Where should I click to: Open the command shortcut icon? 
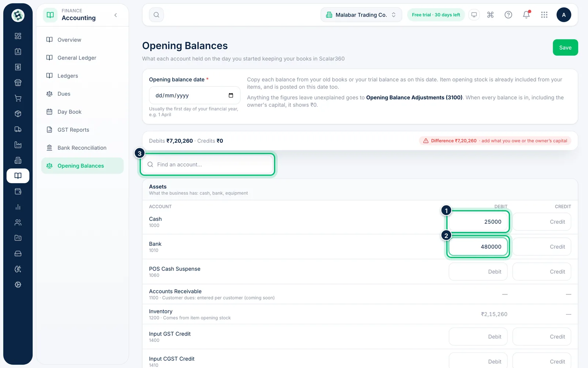point(490,15)
